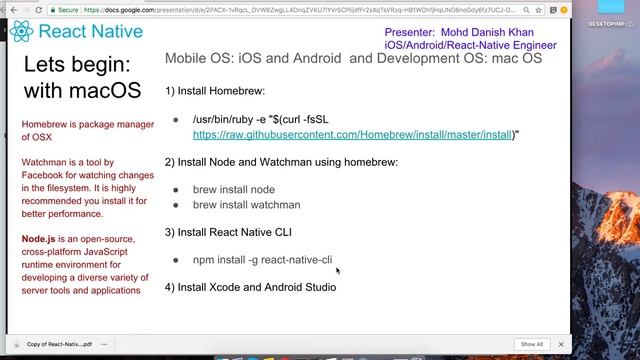Open the options menu for the downloaded PDF

(104, 344)
